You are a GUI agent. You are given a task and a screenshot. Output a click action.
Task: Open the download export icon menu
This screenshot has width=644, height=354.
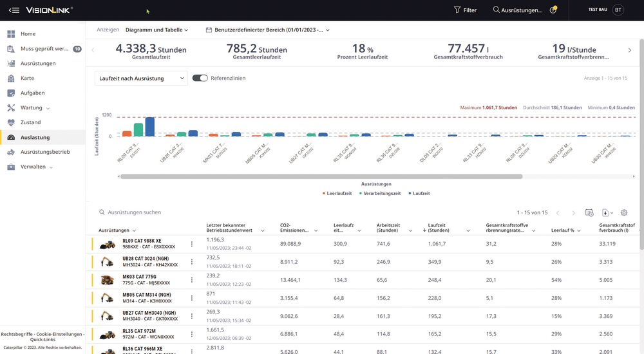(607, 212)
